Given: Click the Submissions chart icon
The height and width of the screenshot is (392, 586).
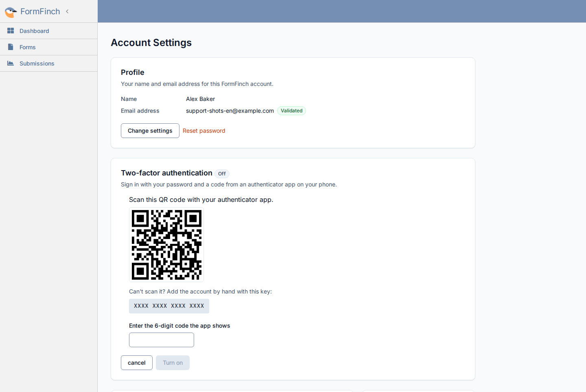Looking at the screenshot, I should [x=11, y=63].
